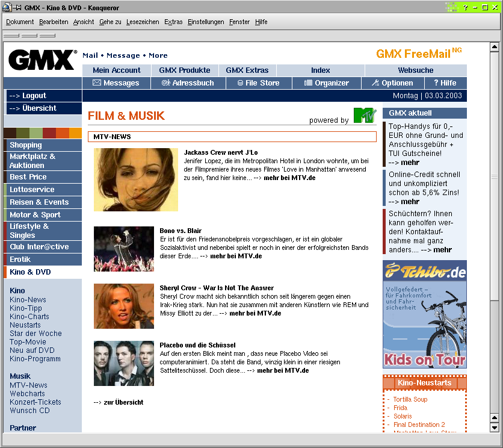This screenshot has width=503, height=448.
Task: Open 'mehr bei MTV.de' for Sheryl Crow article
Action: (255, 314)
